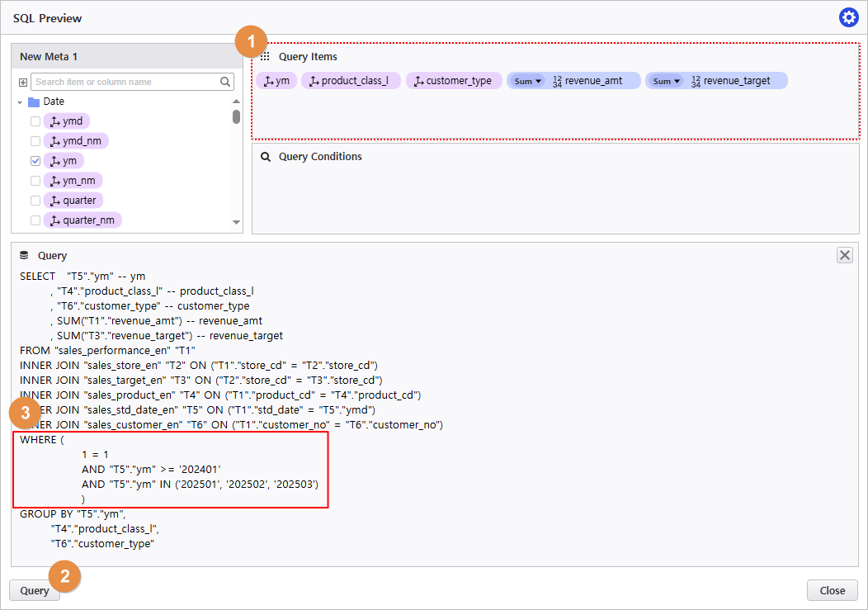868x610 pixels.
Task: Open Sum dropdown for revenue_amt
Action: point(527,81)
